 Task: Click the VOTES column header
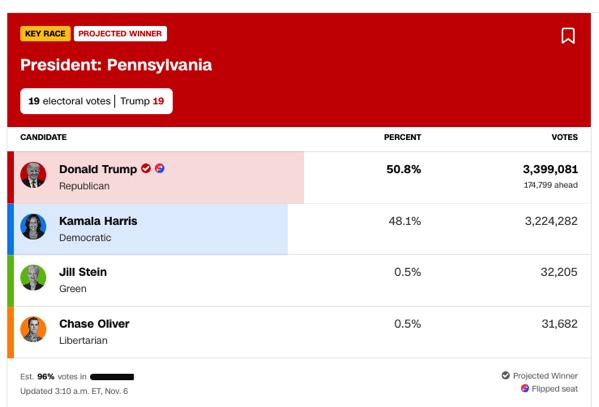tap(565, 137)
